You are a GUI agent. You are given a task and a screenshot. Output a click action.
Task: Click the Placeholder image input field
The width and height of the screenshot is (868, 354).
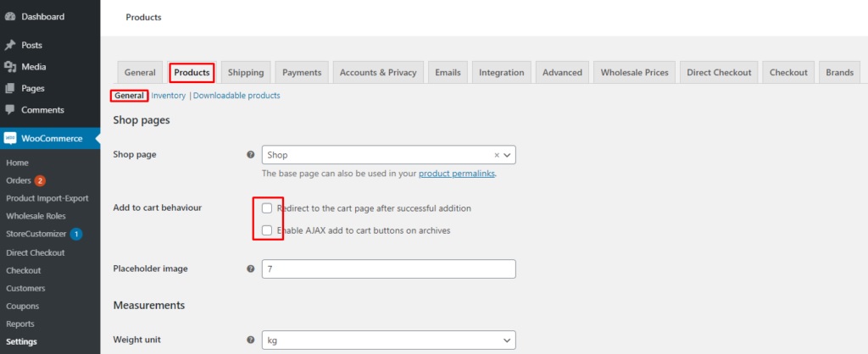click(388, 268)
